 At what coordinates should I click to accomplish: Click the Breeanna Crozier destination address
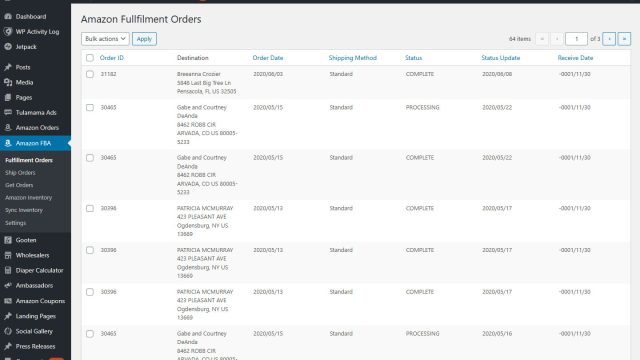tap(206, 83)
